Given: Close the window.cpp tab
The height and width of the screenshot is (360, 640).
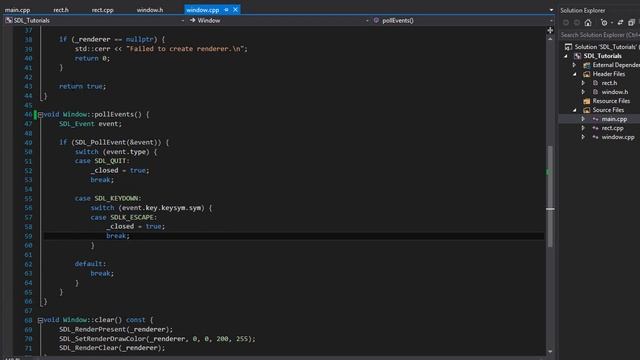Looking at the screenshot, I should coord(236,9).
